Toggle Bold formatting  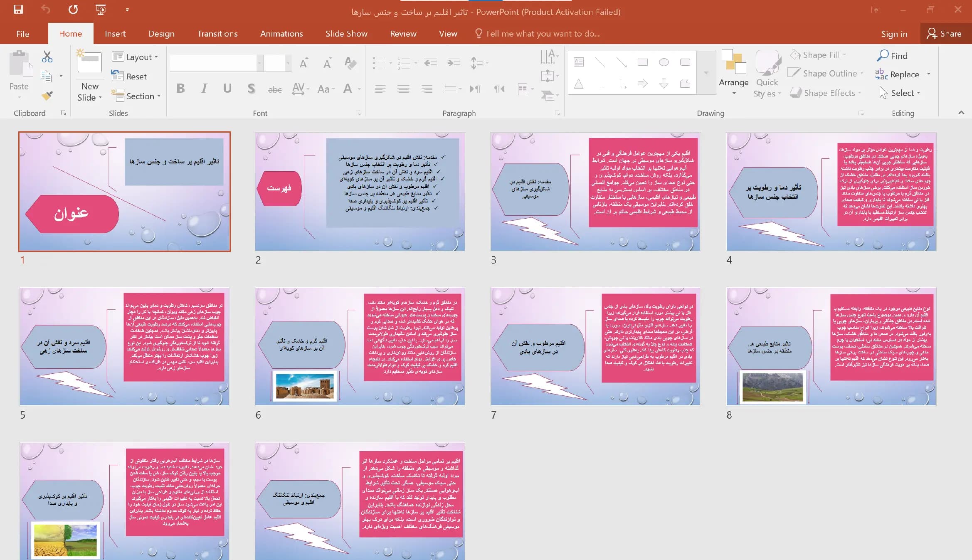180,89
